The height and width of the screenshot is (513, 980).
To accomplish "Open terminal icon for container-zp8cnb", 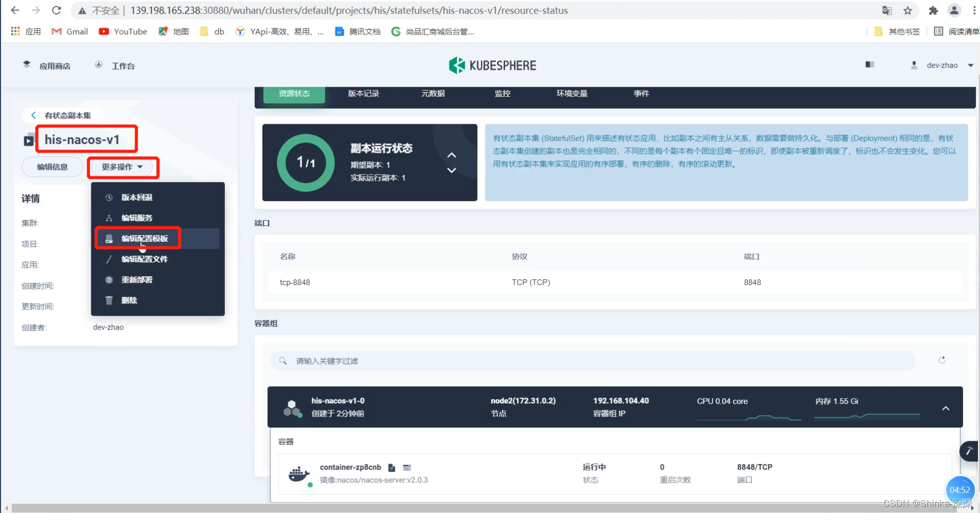I will pos(407,468).
